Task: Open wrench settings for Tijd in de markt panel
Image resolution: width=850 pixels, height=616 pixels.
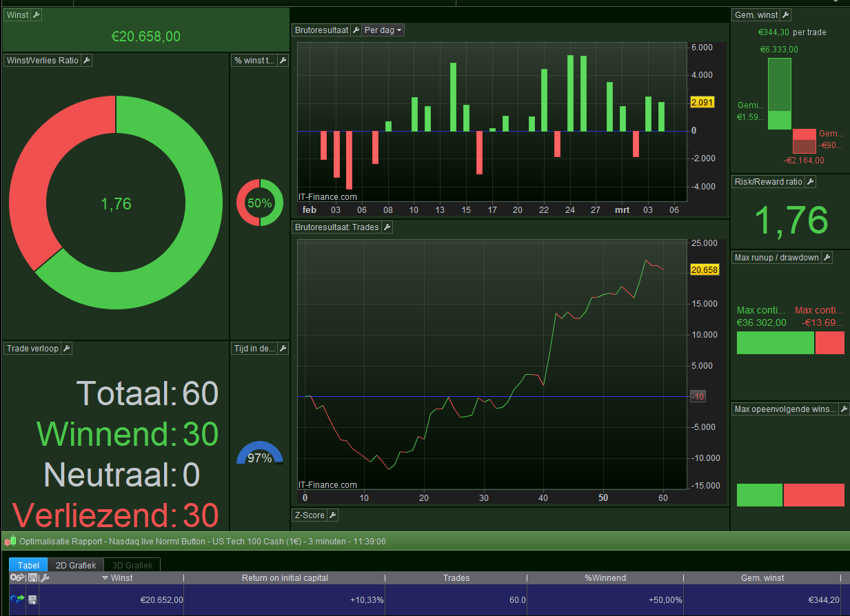Action: [283, 349]
